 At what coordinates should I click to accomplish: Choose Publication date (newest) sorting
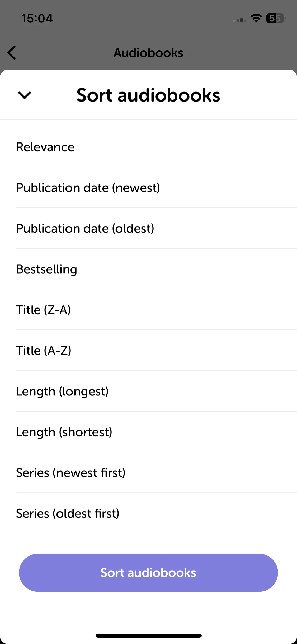click(x=148, y=188)
